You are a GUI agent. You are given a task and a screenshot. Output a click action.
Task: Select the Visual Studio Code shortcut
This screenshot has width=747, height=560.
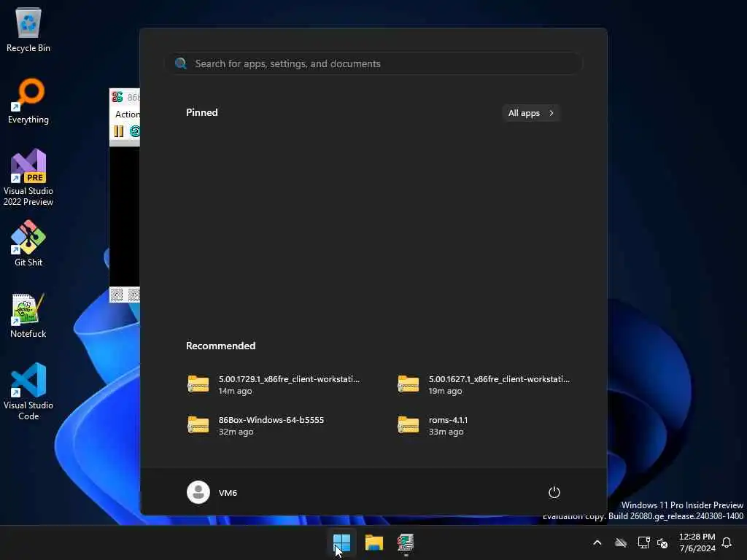pos(28,392)
